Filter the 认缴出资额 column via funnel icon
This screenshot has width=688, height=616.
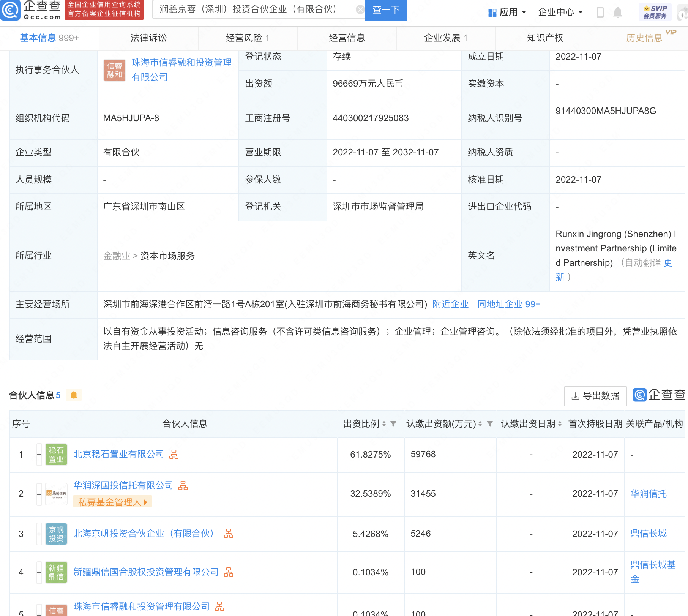490,424
